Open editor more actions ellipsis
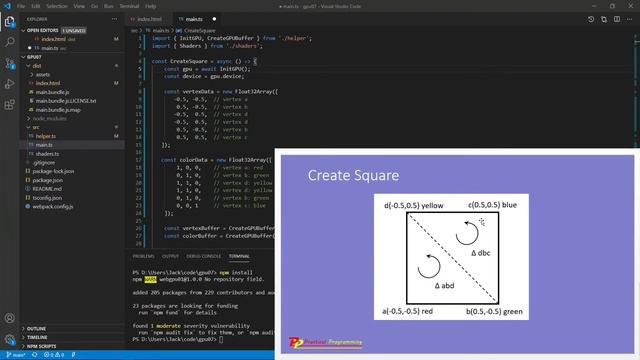This screenshot has width=640, height=360. tap(629, 19)
